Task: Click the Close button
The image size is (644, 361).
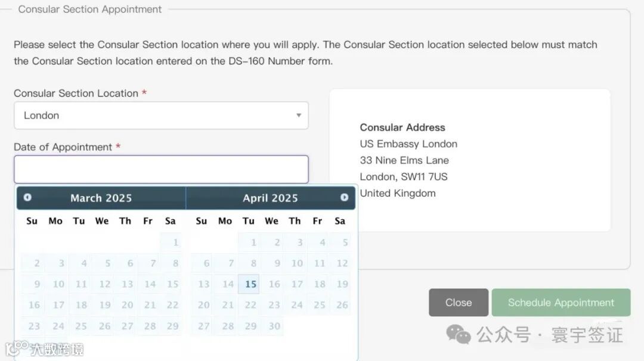Action: (x=458, y=303)
